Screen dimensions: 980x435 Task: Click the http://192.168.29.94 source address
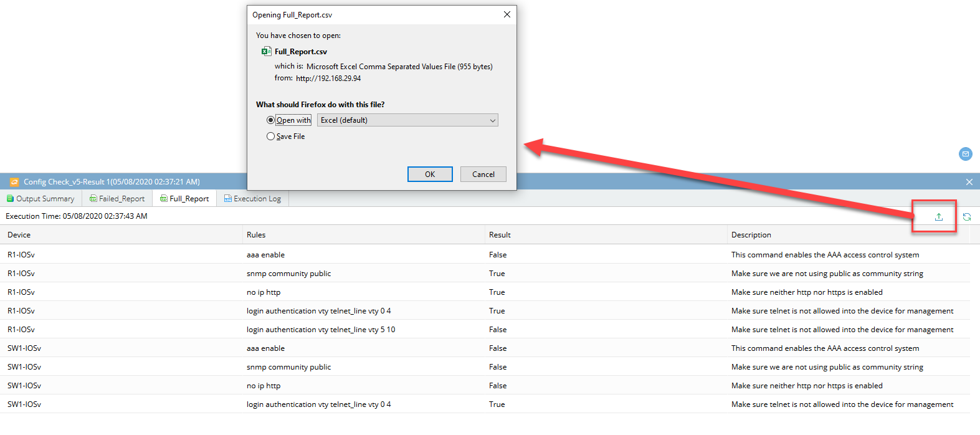click(x=328, y=79)
